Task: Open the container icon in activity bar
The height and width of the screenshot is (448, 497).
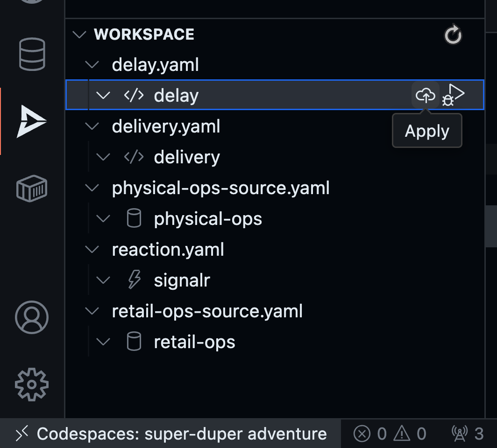Action: point(32,189)
